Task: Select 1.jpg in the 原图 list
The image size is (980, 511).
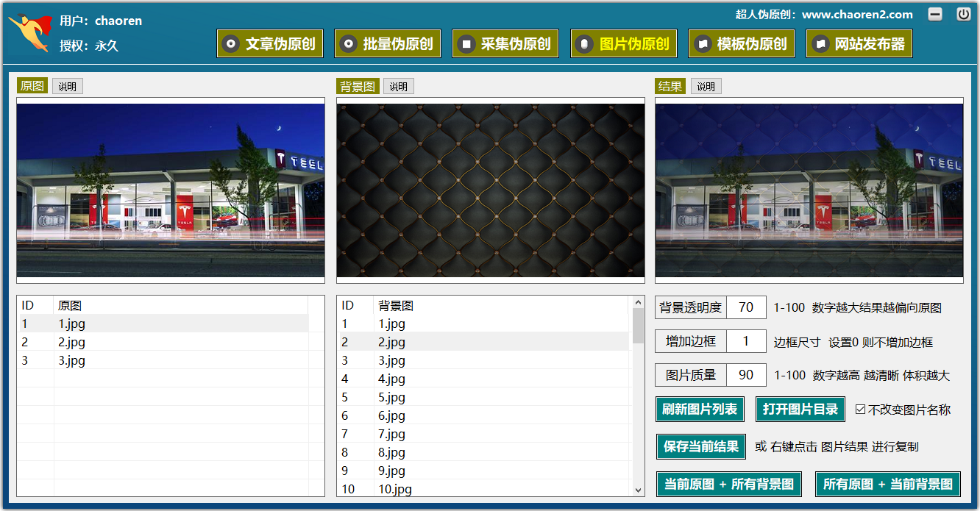Action: click(163, 324)
